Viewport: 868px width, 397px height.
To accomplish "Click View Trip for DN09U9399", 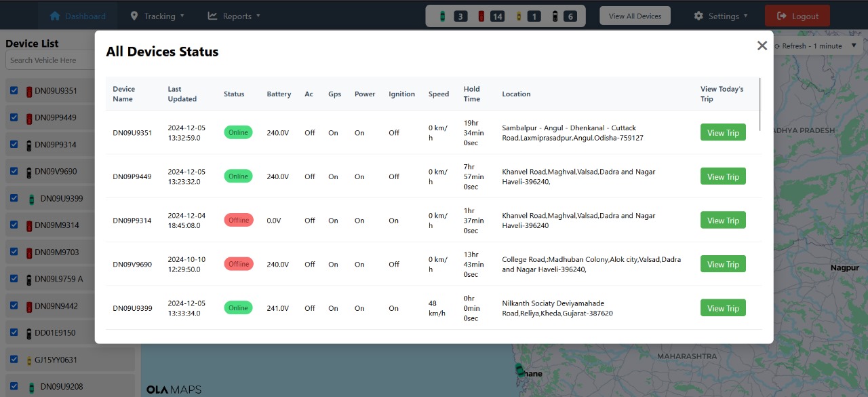I will click(722, 307).
